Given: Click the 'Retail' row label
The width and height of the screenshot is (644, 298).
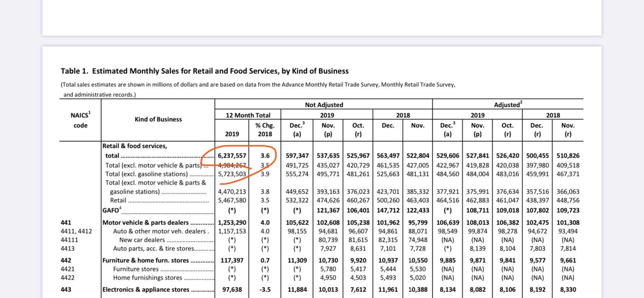Looking at the screenshot, I should tap(118, 200).
